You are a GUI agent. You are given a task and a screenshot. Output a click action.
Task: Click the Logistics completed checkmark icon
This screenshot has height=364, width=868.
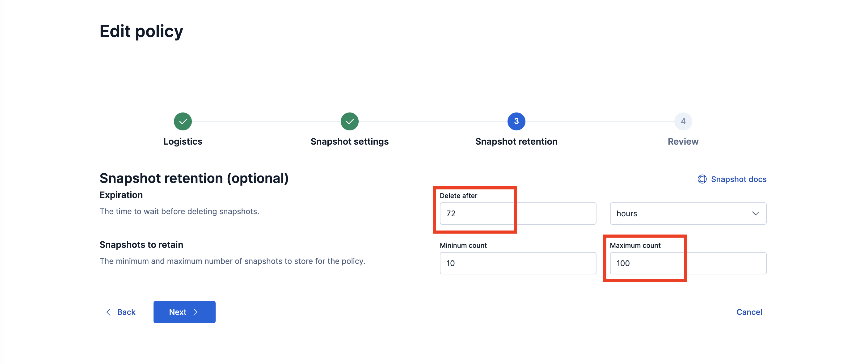[183, 121]
